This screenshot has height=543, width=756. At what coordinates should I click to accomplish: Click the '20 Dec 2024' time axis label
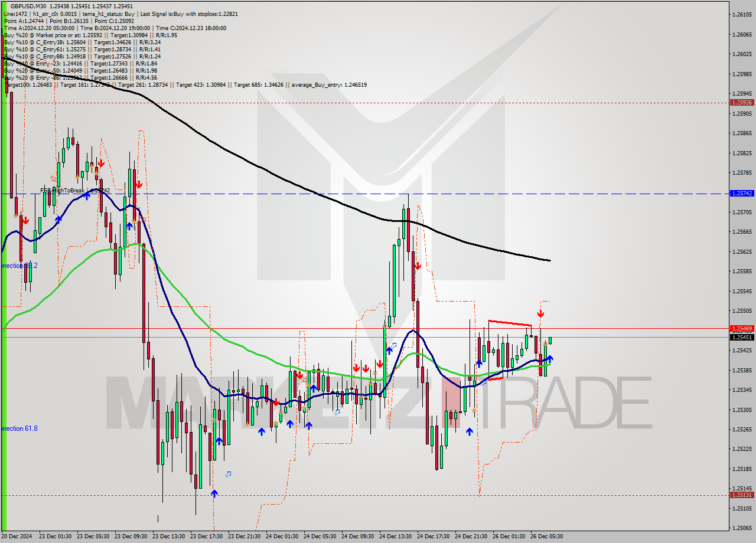click(x=17, y=537)
